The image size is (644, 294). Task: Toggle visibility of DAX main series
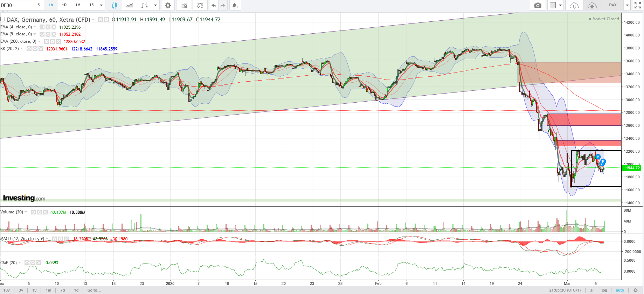point(101,20)
